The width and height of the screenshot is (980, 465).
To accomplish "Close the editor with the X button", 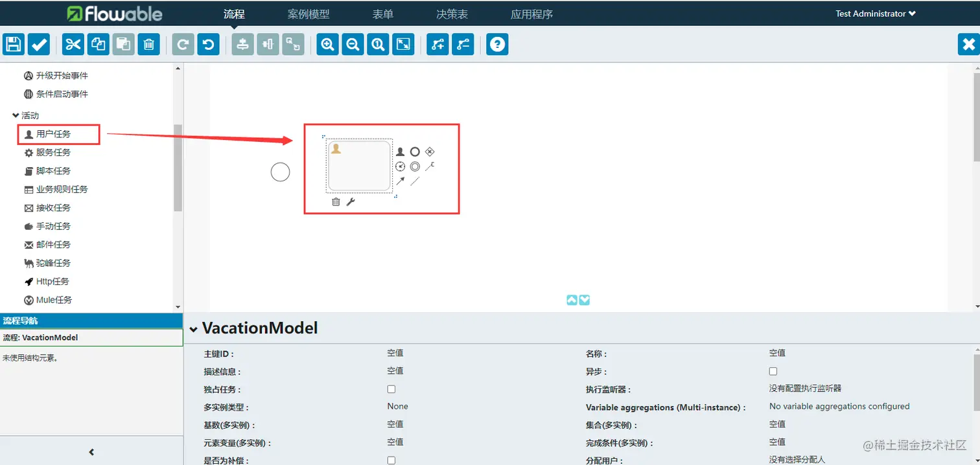I will pos(968,44).
